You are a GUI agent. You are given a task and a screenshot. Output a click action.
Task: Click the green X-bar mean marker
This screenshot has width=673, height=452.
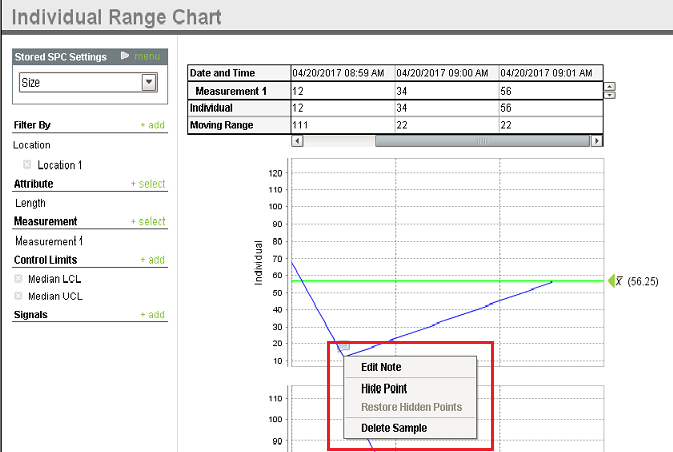[612, 281]
